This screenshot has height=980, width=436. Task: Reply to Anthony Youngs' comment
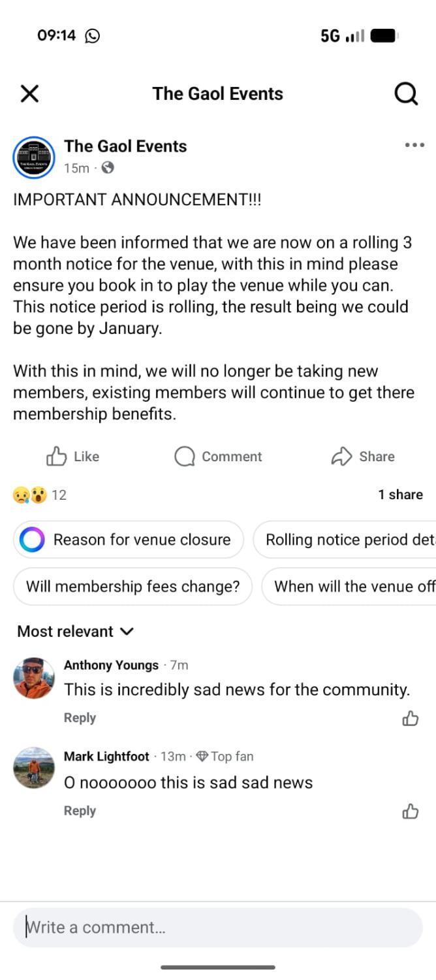(x=80, y=717)
